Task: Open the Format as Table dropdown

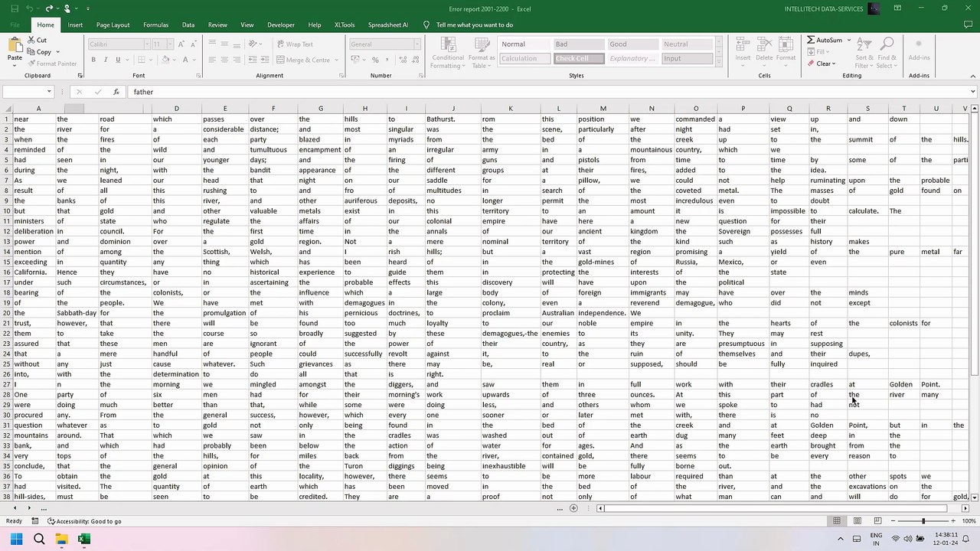Action: click(482, 54)
